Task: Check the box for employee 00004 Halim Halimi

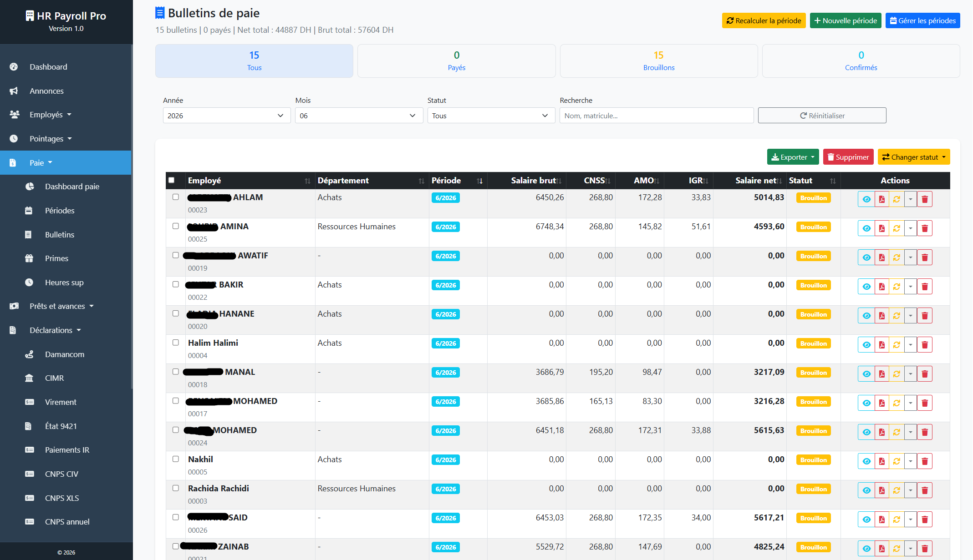Action: point(176,343)
